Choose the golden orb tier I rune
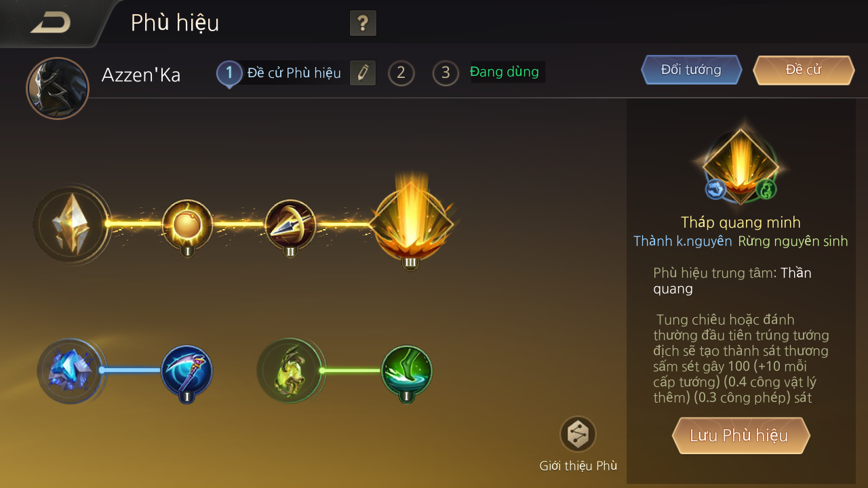The height and width of the screenshot is (488, 868). click(187, 225)
